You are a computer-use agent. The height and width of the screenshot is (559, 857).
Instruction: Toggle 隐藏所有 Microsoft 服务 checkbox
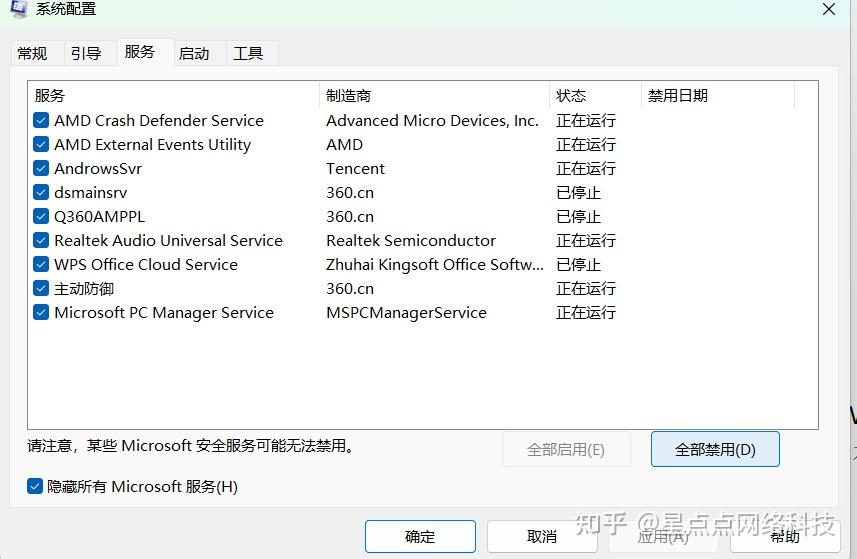click(34, 486)
